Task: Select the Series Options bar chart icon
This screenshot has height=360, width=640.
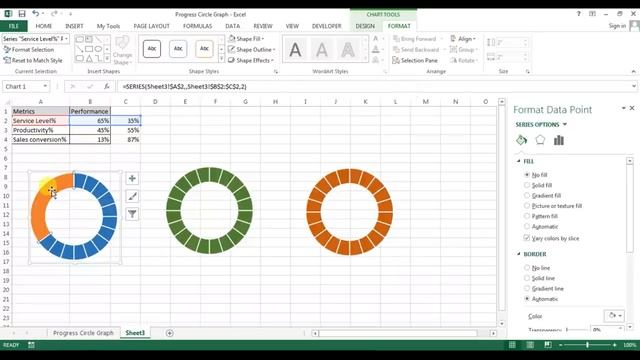Action: (x=559, y=140)
